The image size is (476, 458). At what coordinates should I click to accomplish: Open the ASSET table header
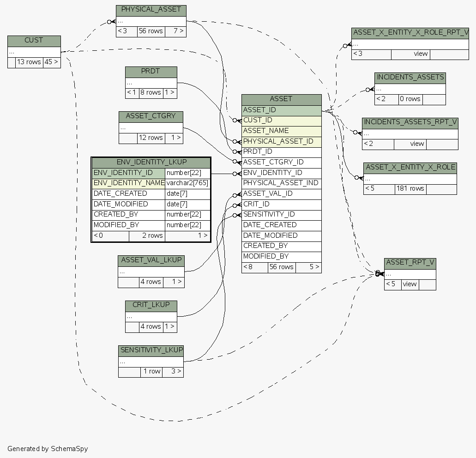click(281, 99)
